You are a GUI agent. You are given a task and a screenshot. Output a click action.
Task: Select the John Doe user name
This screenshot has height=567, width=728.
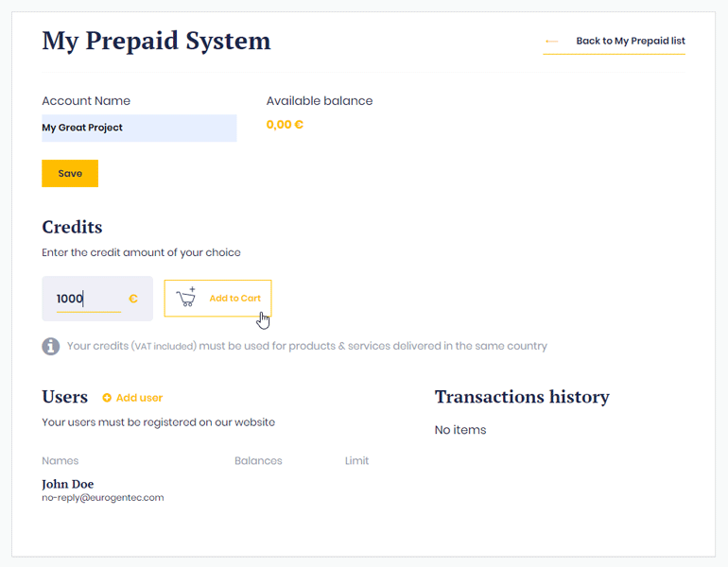point(68,484)
